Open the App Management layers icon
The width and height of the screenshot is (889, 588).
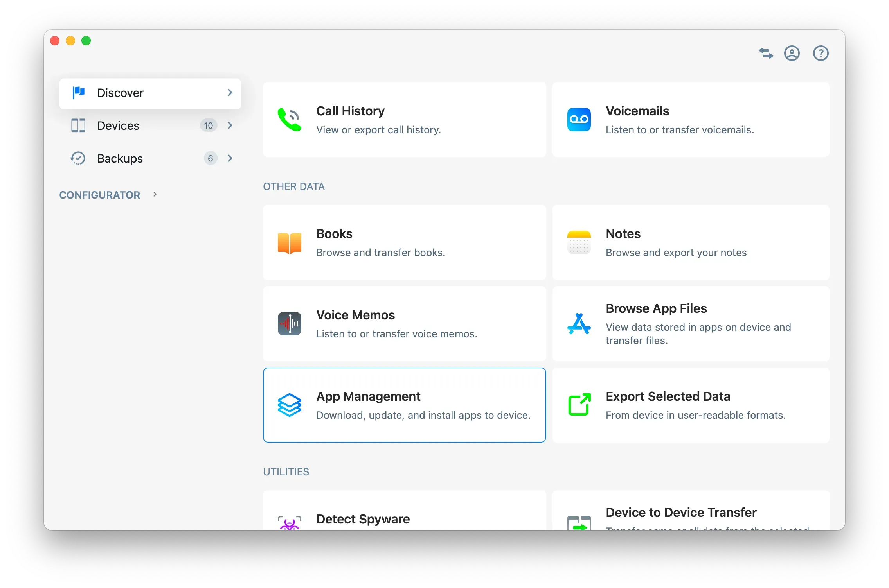click(x=289, y=405)
